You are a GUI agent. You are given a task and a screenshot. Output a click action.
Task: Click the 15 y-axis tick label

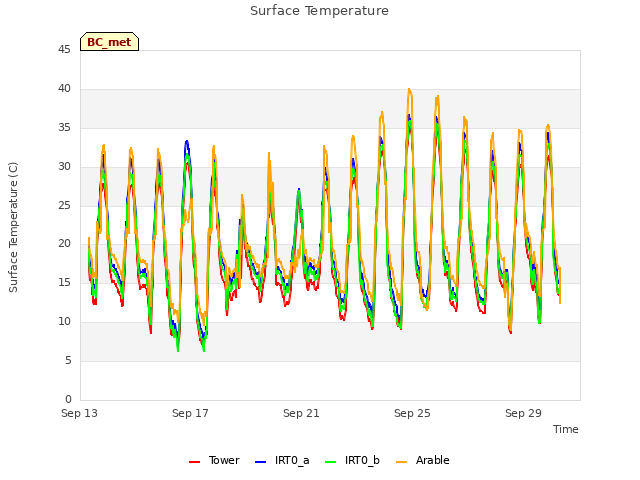pyautogui.click(x=64, y=282)
